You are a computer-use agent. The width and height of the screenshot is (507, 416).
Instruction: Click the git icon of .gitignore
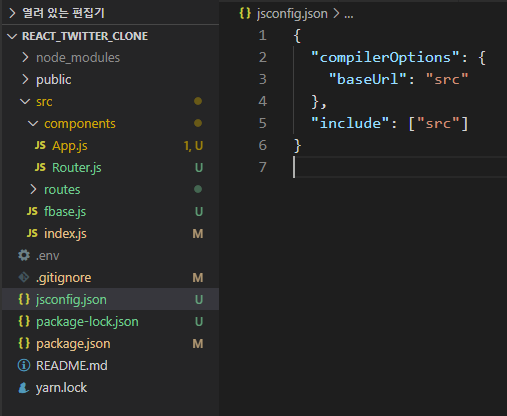tap(24, 277)
